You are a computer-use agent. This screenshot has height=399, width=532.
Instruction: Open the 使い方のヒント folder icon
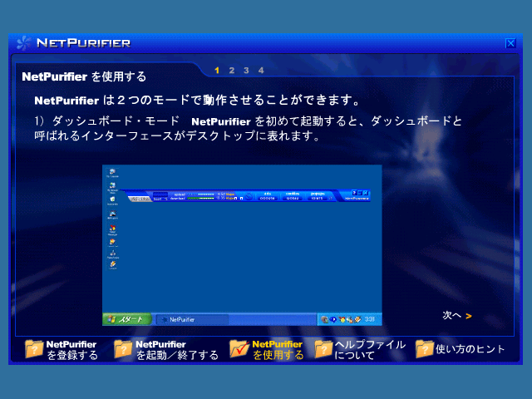pos(425,349)
